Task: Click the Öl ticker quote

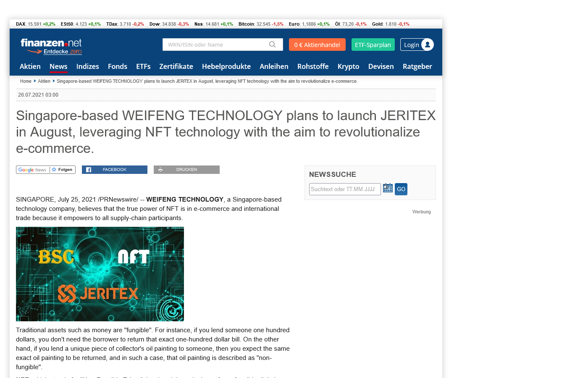Action: [x=351, y=24]
